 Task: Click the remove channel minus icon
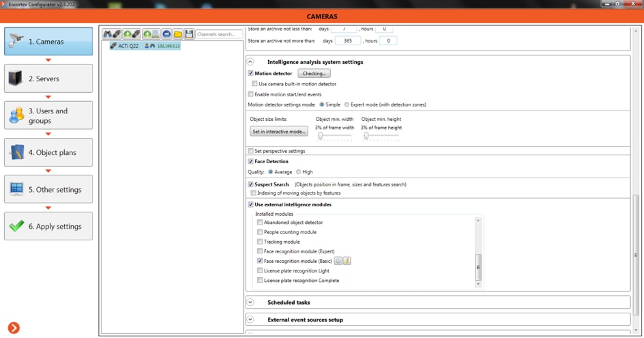(x=166, y=34)
